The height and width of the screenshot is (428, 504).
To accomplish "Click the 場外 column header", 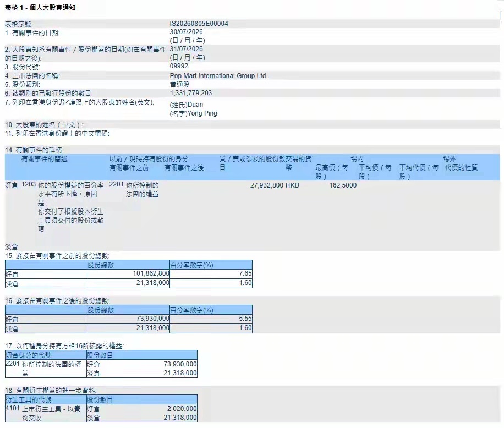I will pos(450,159).
